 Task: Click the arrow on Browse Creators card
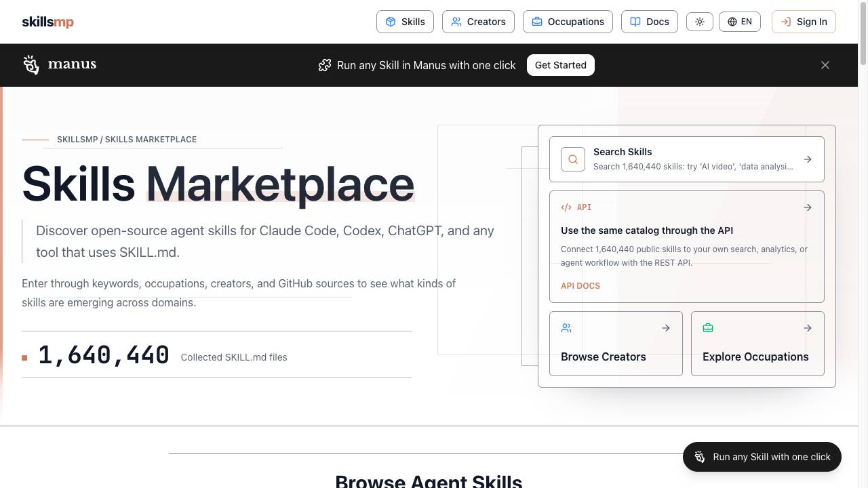(x=666, y=328)
